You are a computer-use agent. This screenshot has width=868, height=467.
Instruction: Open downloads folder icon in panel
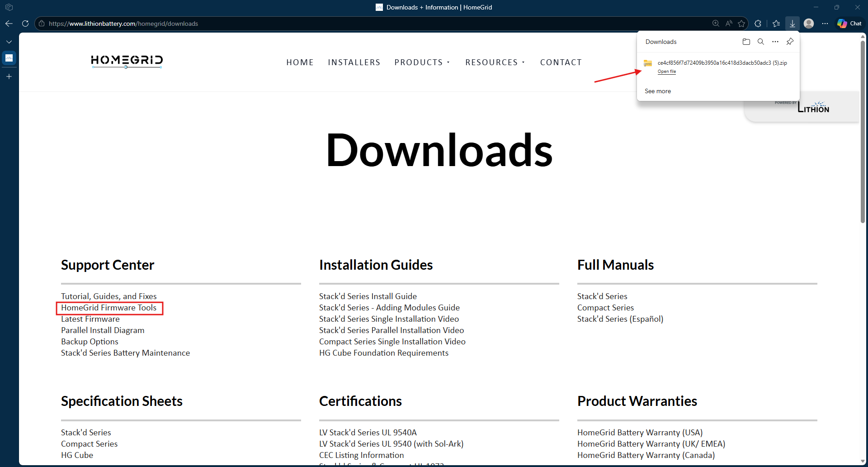pos(746,42)
